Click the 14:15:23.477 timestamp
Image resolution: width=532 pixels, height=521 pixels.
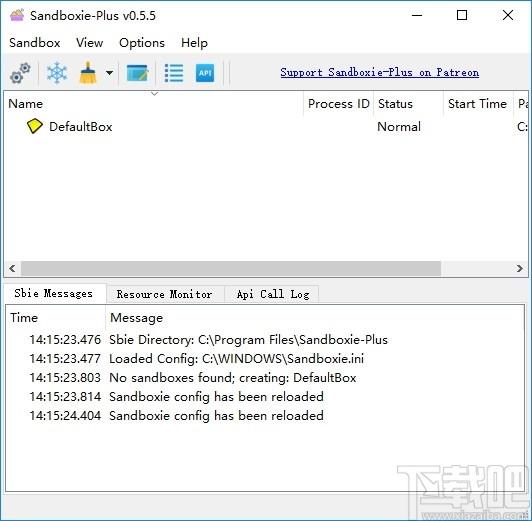[65, 359]
